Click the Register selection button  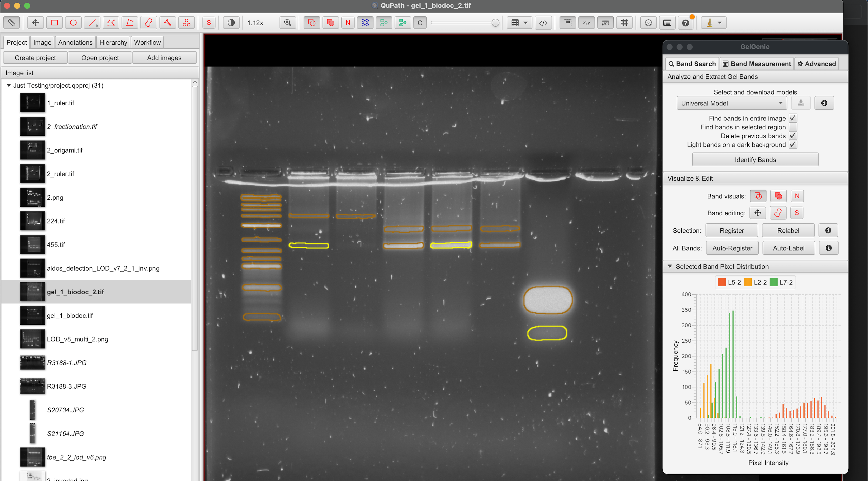point(732,231)
